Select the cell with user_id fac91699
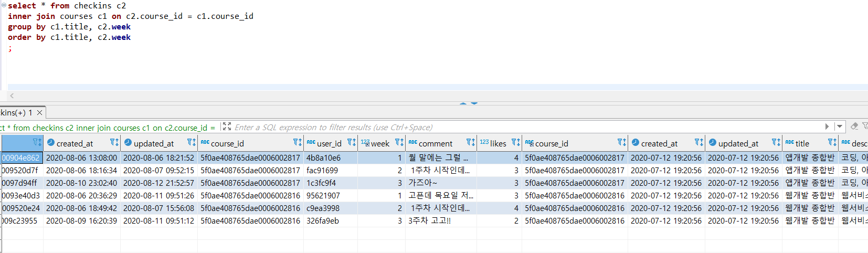 pyautogui.click(x=331, y=170)
